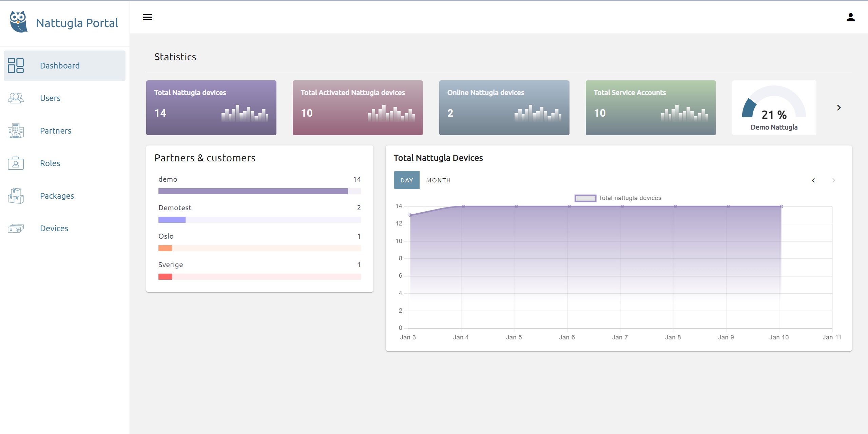868x434 pixels.
Task: Click the Partners building icon
Action: (x=16, y=131)
